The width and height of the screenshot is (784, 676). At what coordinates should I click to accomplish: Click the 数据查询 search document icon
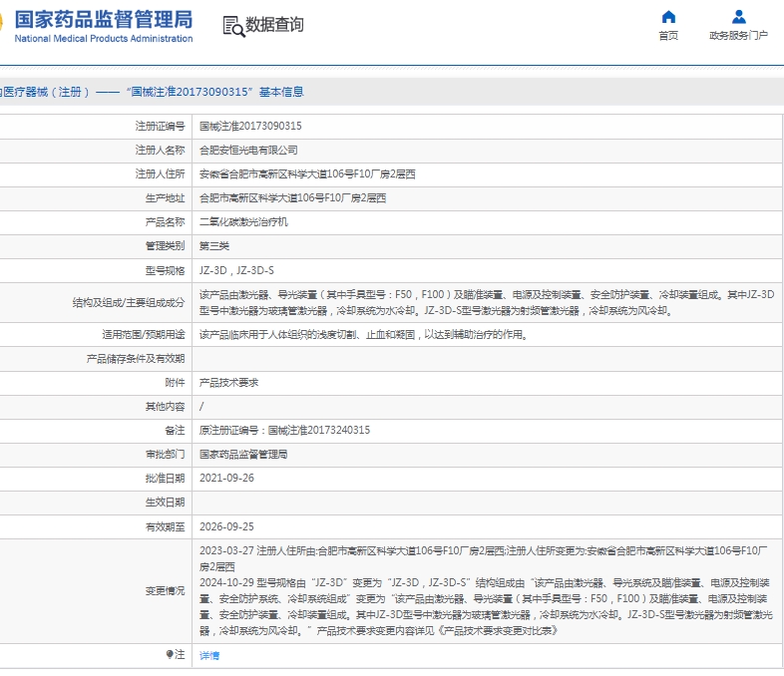pyautogui.click(x=233, y=27)
